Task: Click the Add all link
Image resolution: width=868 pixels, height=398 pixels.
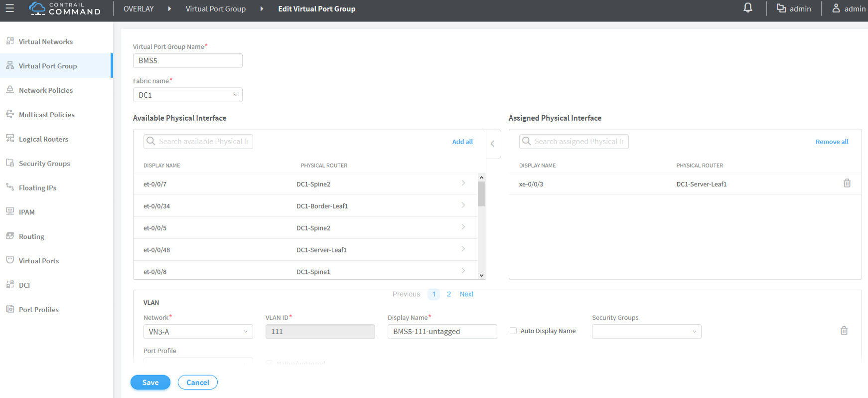Action: (x=462, y=142)
